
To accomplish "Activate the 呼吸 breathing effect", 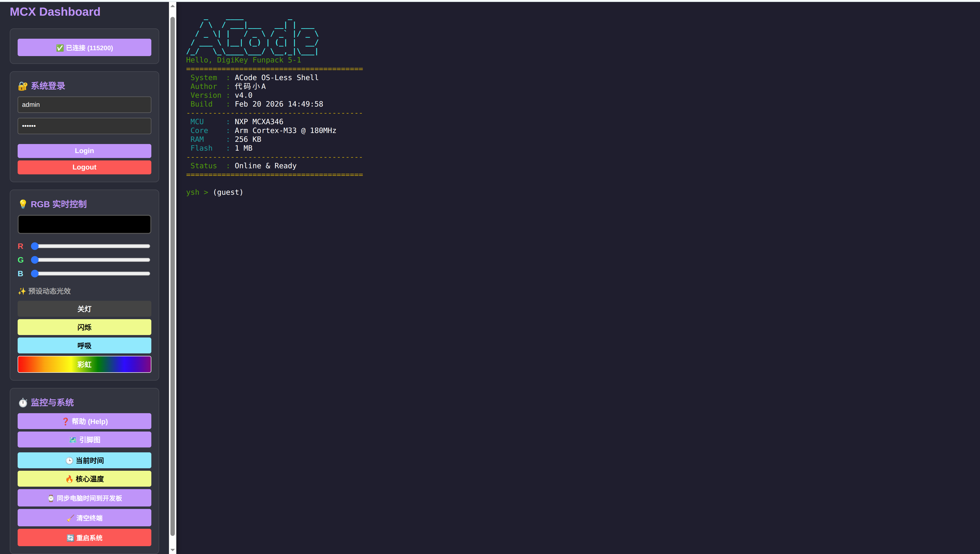I will click(x=84, y=346).
